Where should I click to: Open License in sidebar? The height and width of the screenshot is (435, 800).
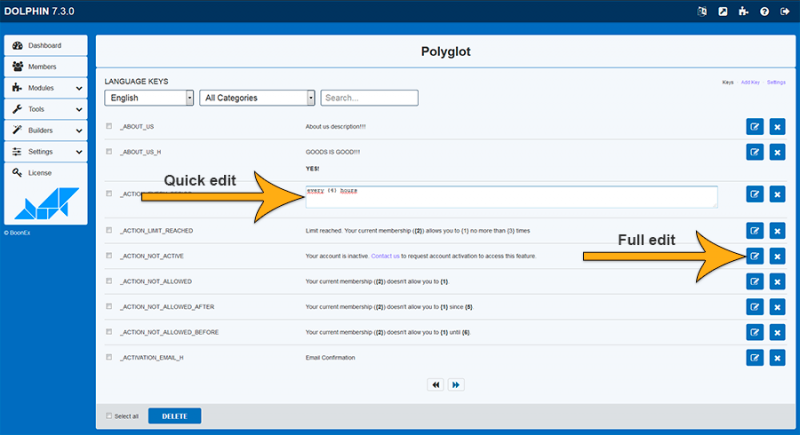point(46,173)
